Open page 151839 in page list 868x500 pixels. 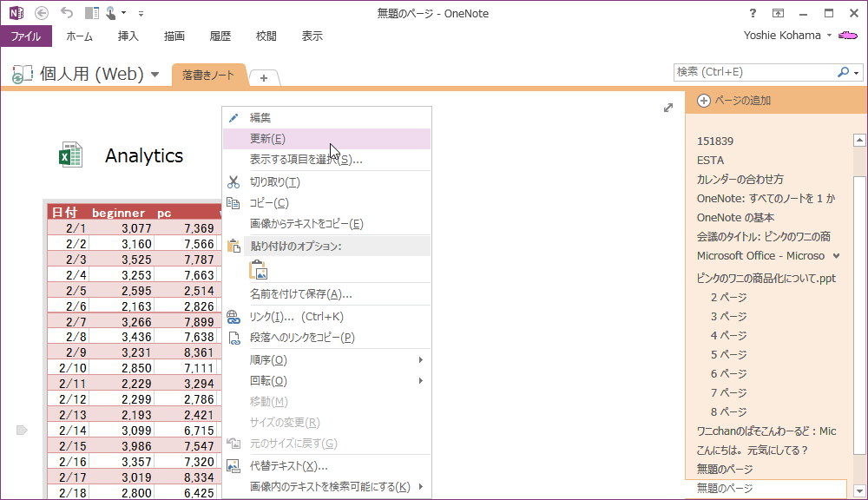point(715,141)
